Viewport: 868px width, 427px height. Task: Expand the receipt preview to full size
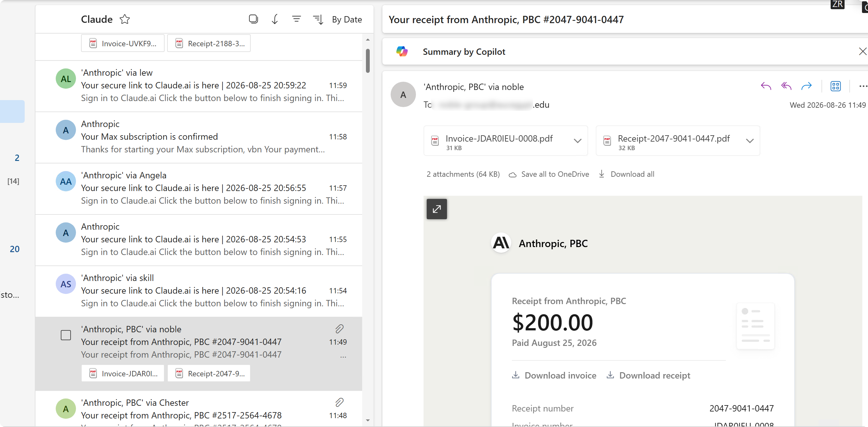click(436, 209)
